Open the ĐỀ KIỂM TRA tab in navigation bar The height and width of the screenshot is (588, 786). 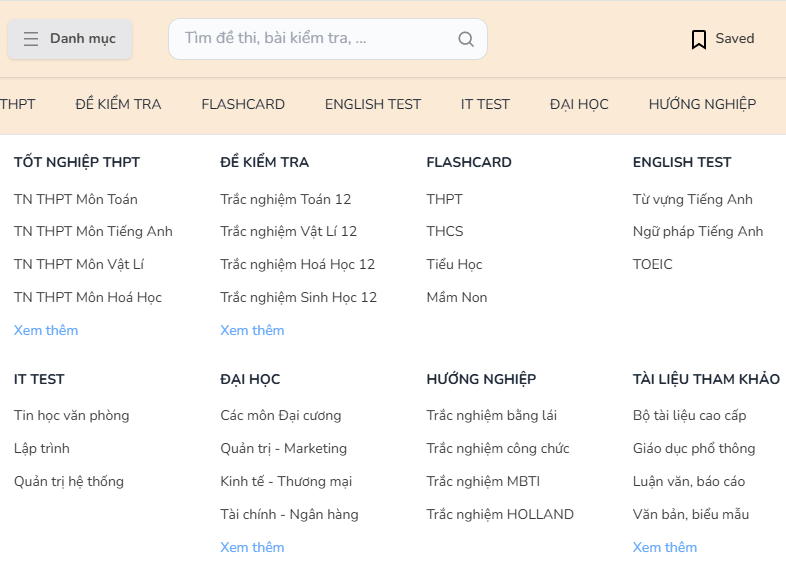point(118,104)
